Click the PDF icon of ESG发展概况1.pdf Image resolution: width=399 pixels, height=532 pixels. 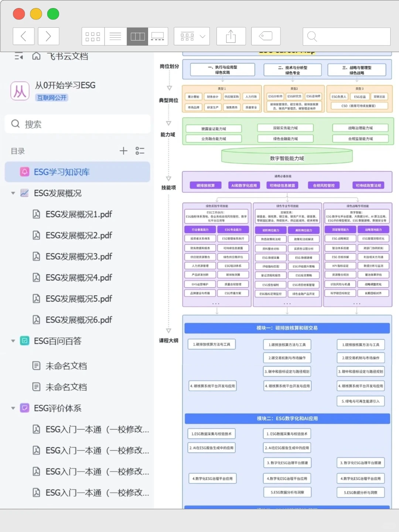point(37,214)
